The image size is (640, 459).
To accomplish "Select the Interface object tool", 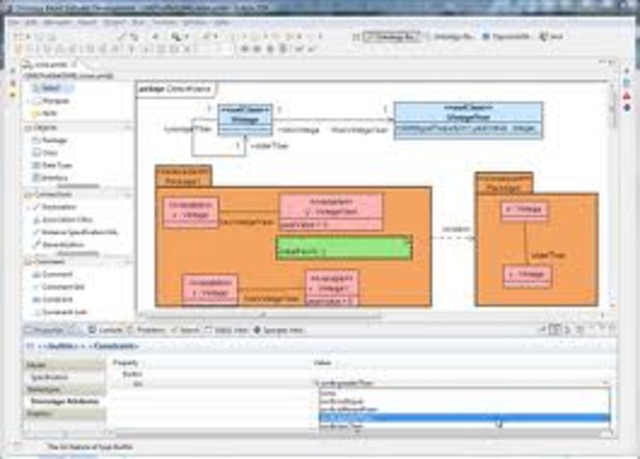I will point(51,178).
